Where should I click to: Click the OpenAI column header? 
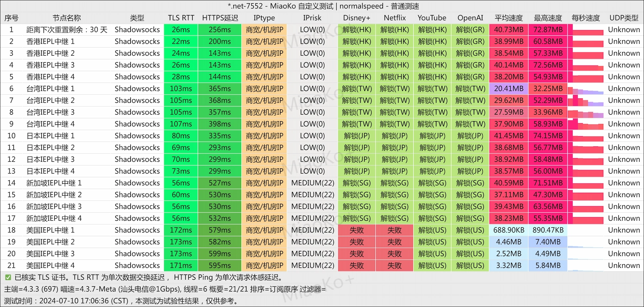[470, 18]
